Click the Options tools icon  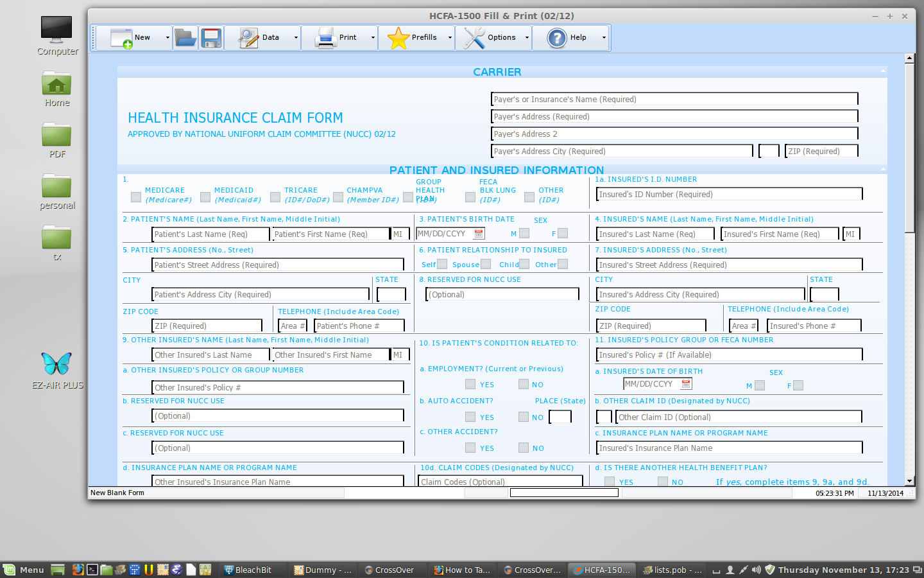click(474, 38)
